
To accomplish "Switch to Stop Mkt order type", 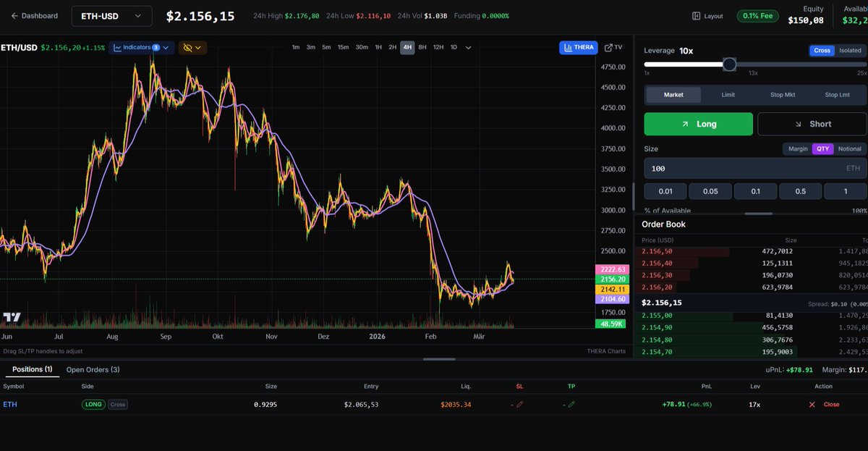I will click(x=783, y=95).
